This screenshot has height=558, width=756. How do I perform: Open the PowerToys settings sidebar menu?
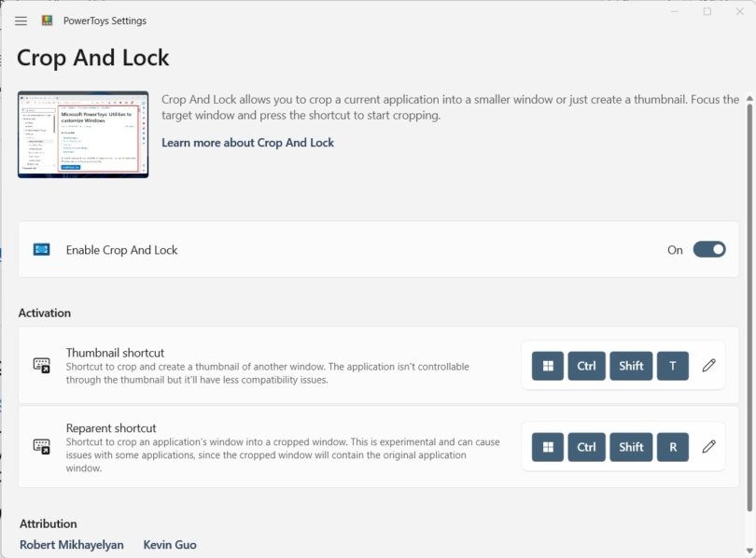(21, 21)
